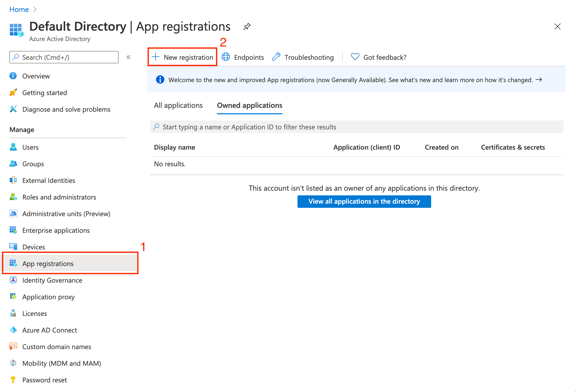Click View all applications in the directory
576x392 pixels.
click(x=364, y=201)
